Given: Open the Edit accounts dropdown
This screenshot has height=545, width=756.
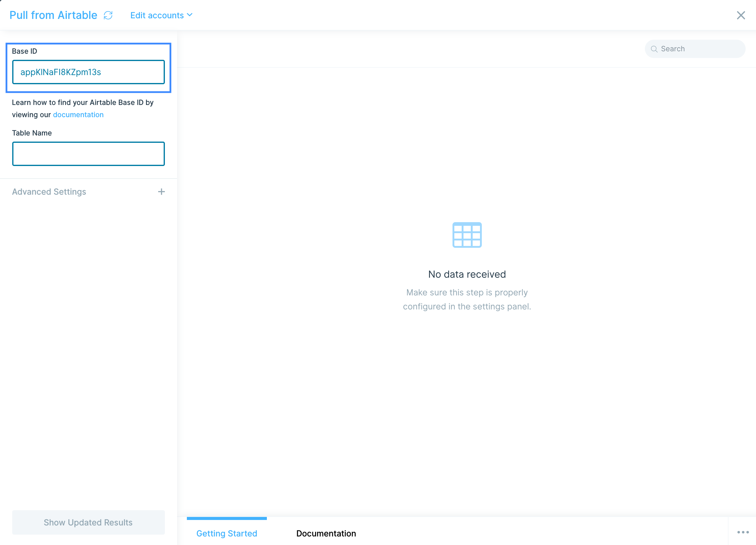Looking at the screenshot, I should 161,15.
